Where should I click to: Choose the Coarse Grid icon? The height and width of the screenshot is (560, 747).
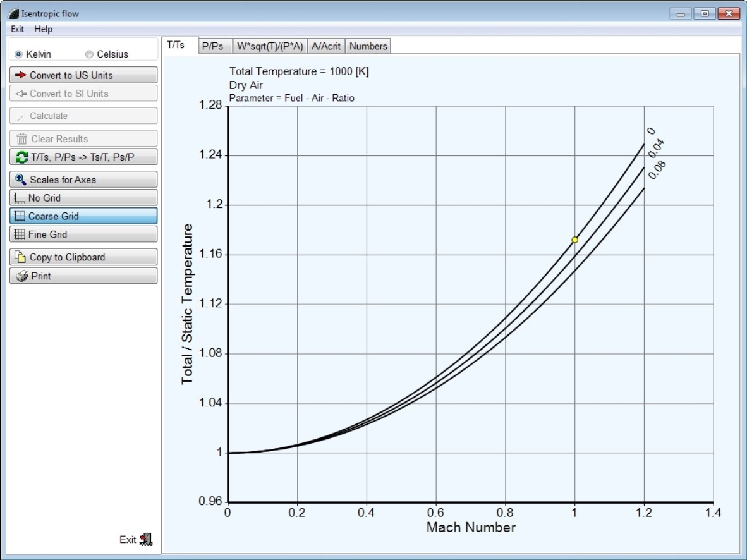(x=20, y=216)
